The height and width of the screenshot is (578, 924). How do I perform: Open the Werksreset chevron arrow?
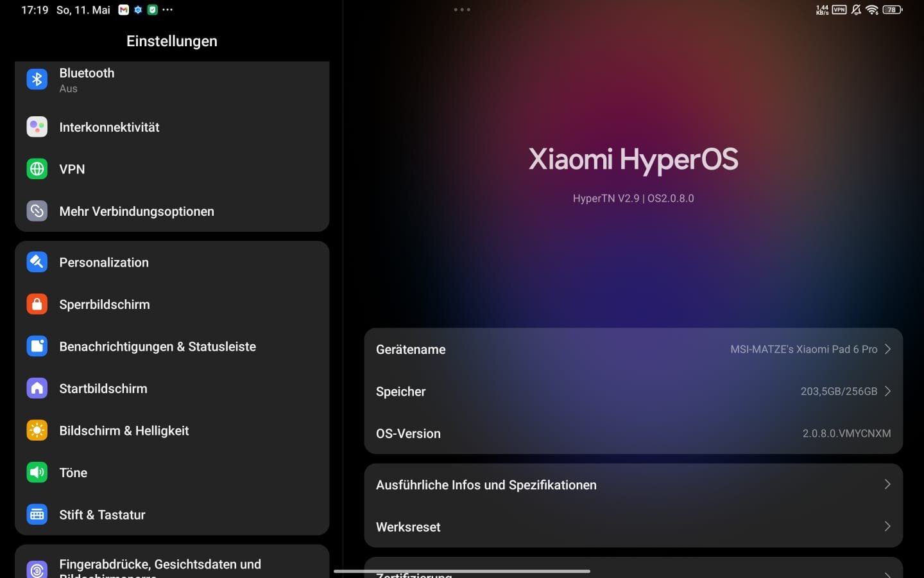point(887,527)
